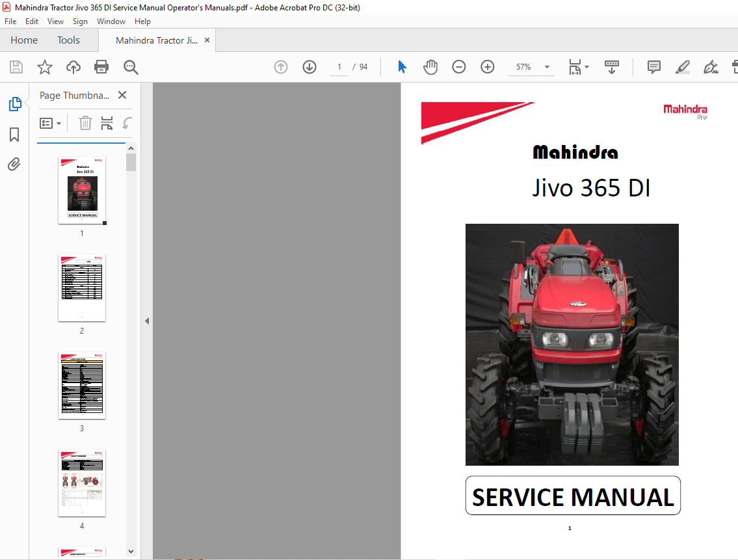This screenshot has height=560, width=738.
Task: Switch to the Home tab
Action: (24, 40)
